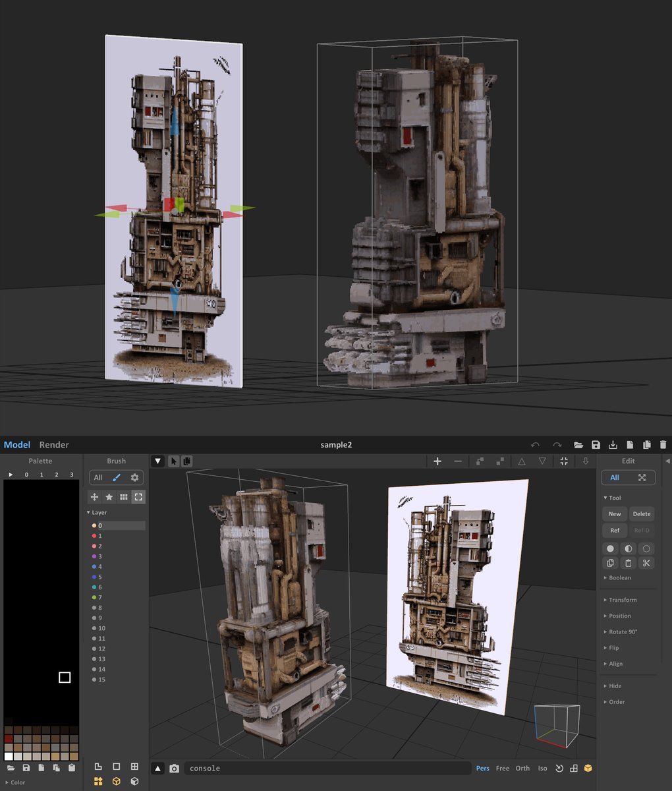Collapse the Layer section
The height and width of the screenshot is (791, 672).
coord(97,512)
